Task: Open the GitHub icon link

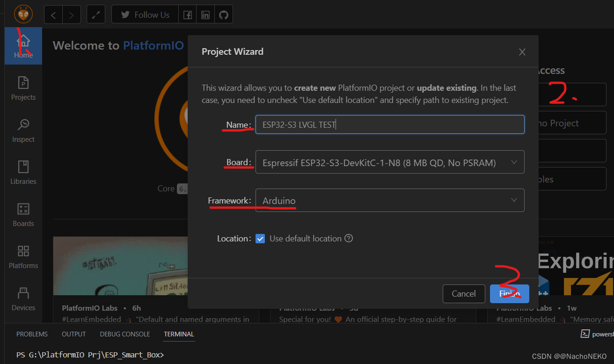Action: point(224,15)
